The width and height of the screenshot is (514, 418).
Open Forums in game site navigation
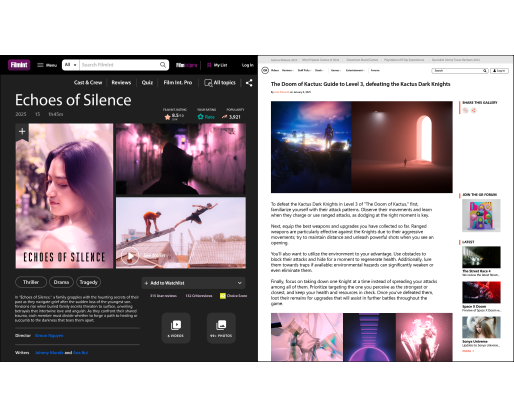(375, 70)
